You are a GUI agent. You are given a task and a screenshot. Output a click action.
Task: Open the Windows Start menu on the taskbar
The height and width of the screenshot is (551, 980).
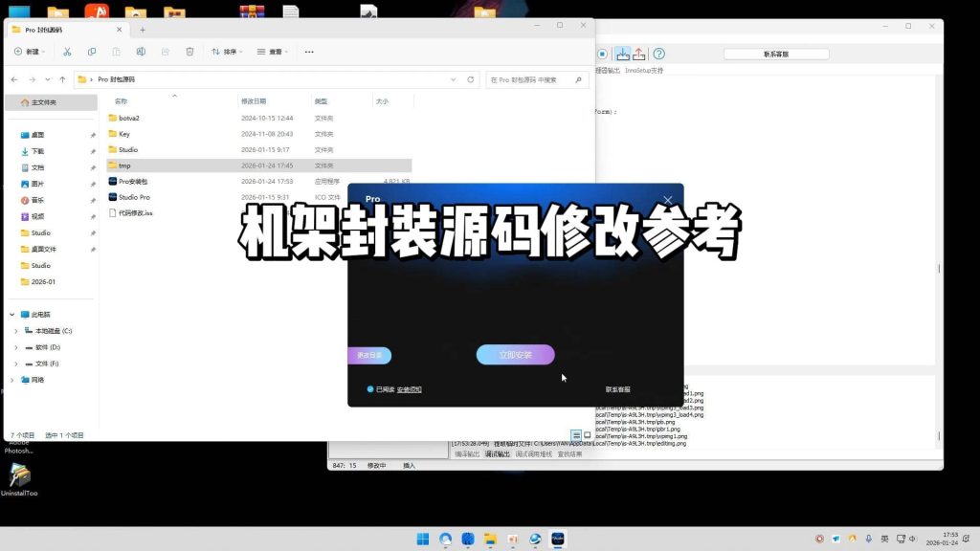(x=421, y=539)
